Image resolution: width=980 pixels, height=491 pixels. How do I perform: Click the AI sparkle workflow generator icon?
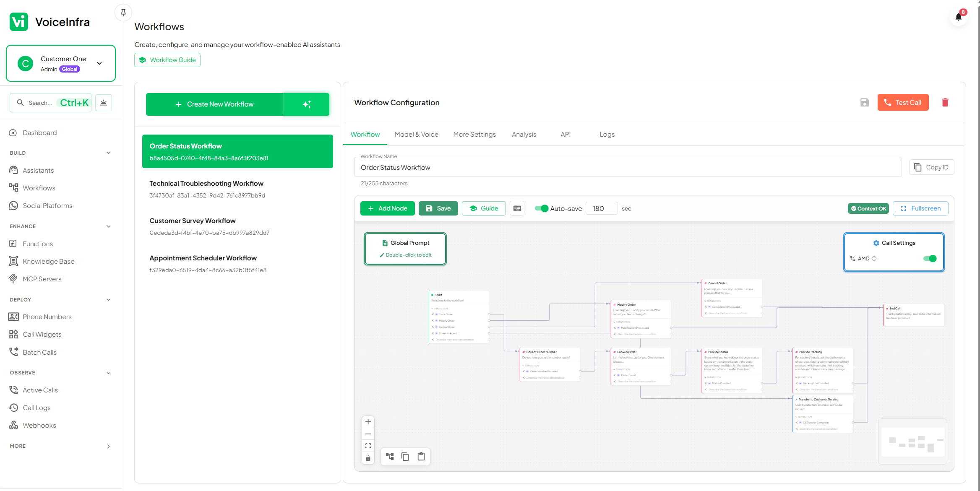pos(307,104)
